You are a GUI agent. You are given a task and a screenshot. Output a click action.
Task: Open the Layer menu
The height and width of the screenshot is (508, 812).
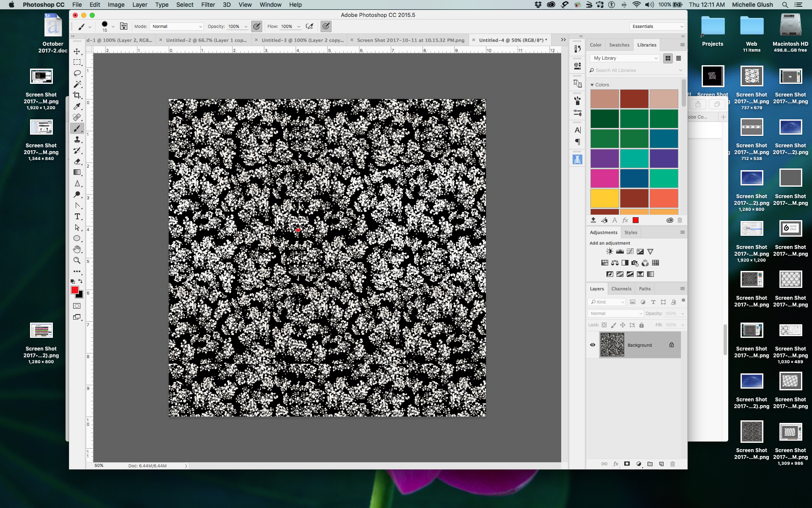pos(140,5)
